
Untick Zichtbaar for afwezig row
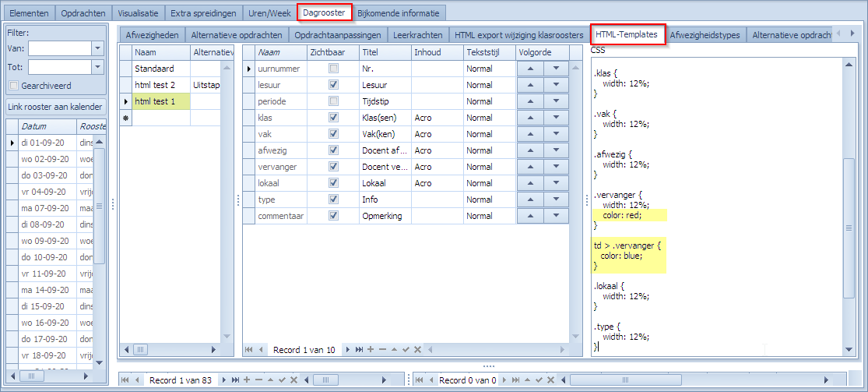(x=333, y=150)
